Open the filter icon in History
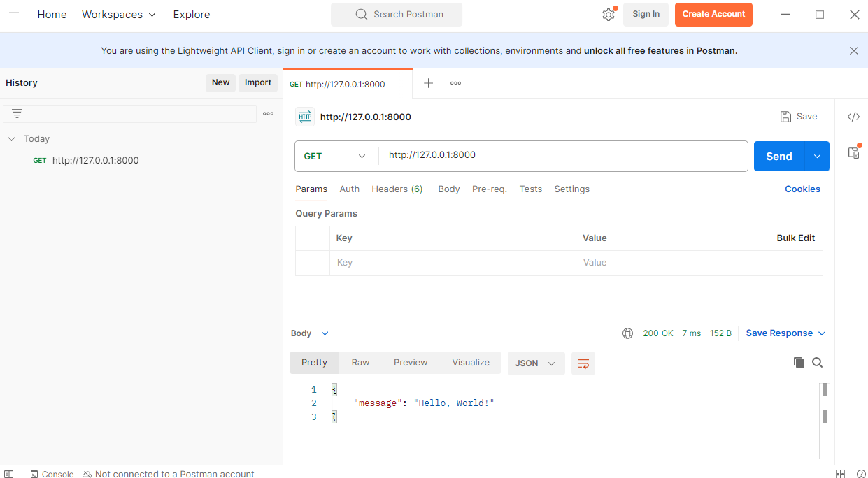This screenshot has width=868, height=478. 17,113
